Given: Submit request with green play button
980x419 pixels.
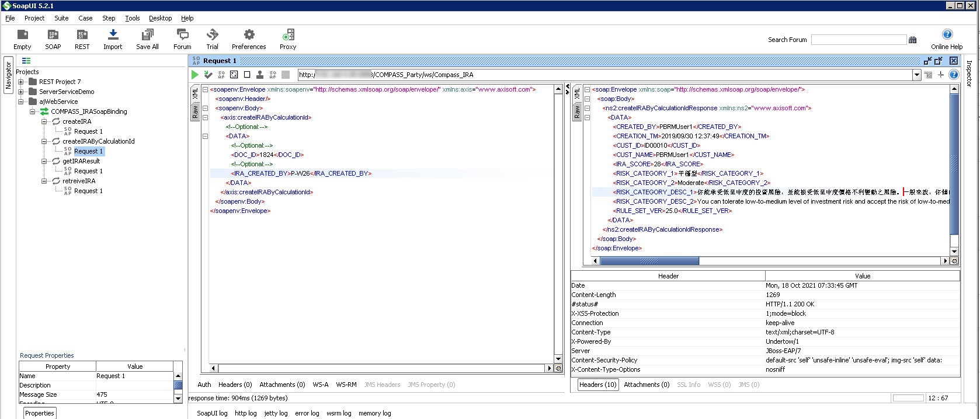Looking at the screenshot, I should click(195, 75).
